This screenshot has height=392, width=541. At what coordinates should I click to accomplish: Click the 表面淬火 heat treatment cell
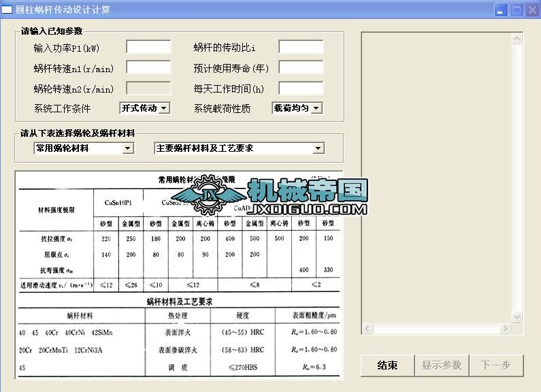(x=178, y=332)
